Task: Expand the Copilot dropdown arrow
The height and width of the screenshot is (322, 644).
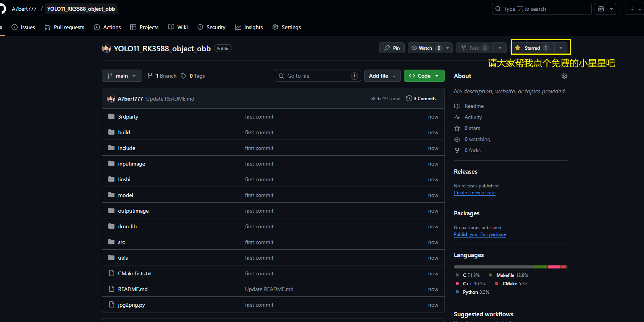Action: [611, 9]
